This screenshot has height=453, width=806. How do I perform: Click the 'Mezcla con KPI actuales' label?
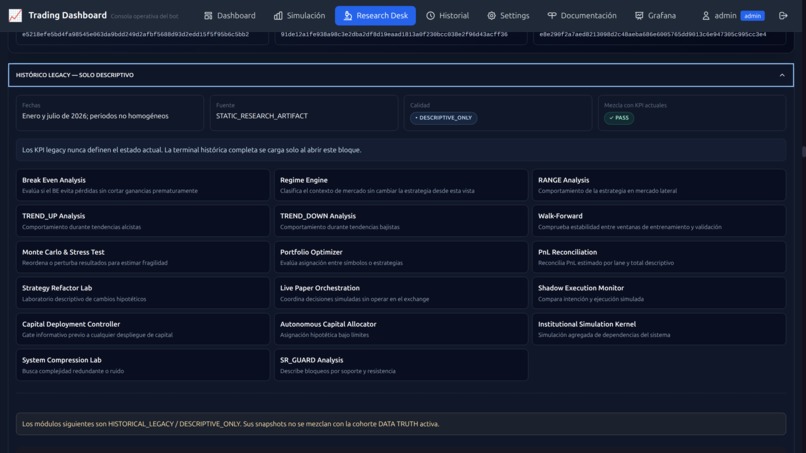tap(635, 105)
